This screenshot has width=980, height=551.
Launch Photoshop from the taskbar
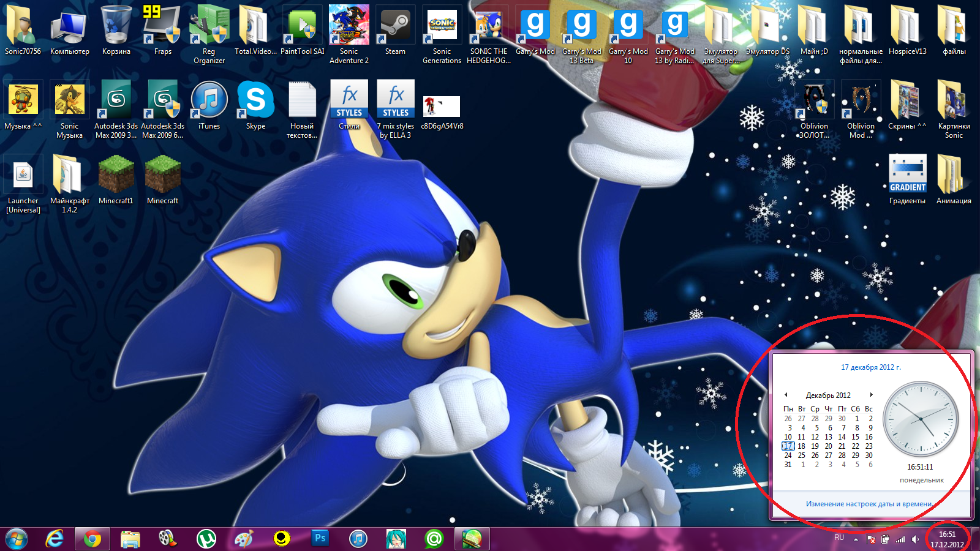point(320,539)
